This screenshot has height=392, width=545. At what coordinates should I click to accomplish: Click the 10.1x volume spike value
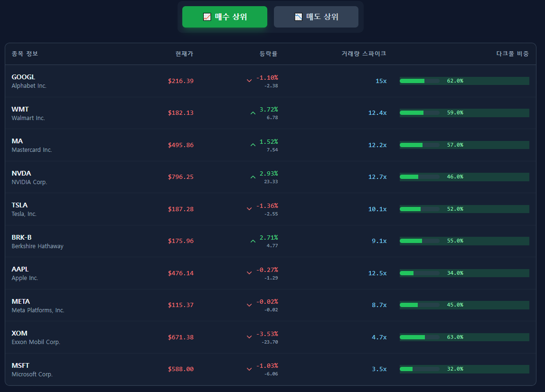[377, 209]
